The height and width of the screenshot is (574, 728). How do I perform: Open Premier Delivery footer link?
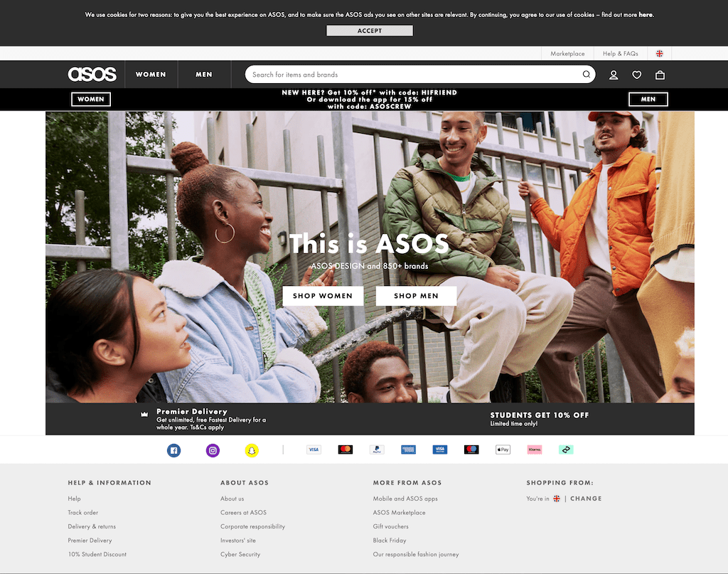(x=90, y=540)
